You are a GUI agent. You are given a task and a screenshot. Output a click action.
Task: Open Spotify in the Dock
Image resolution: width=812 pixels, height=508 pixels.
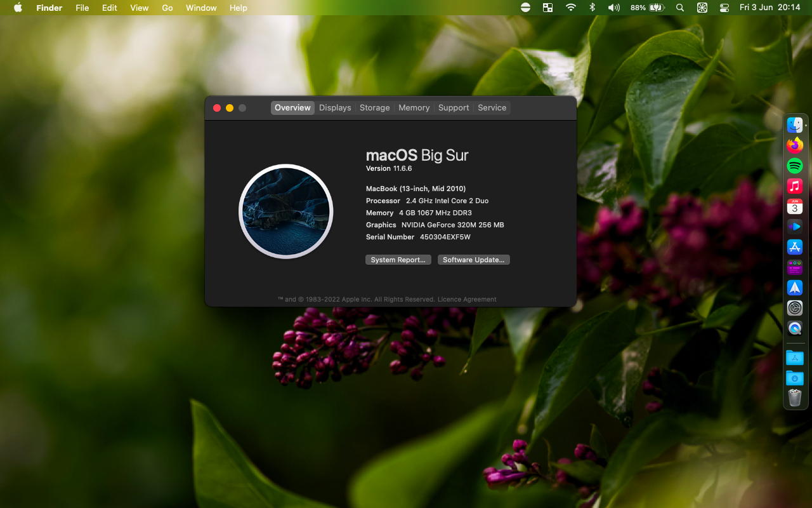795,166
